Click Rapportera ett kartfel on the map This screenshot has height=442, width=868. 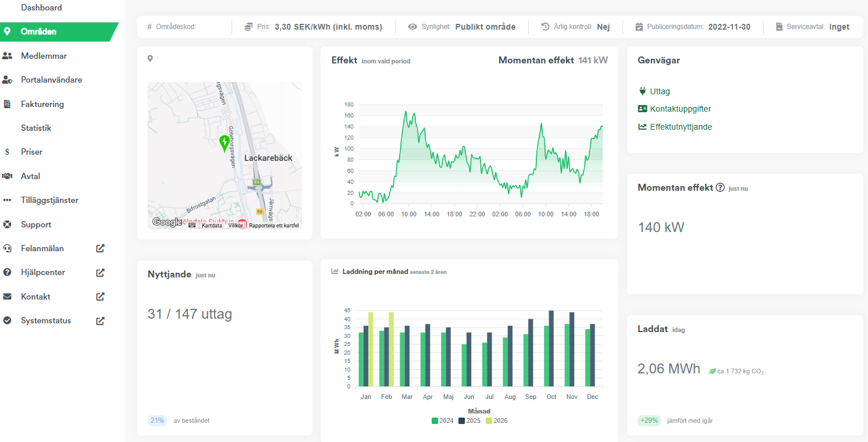point(273,226)
